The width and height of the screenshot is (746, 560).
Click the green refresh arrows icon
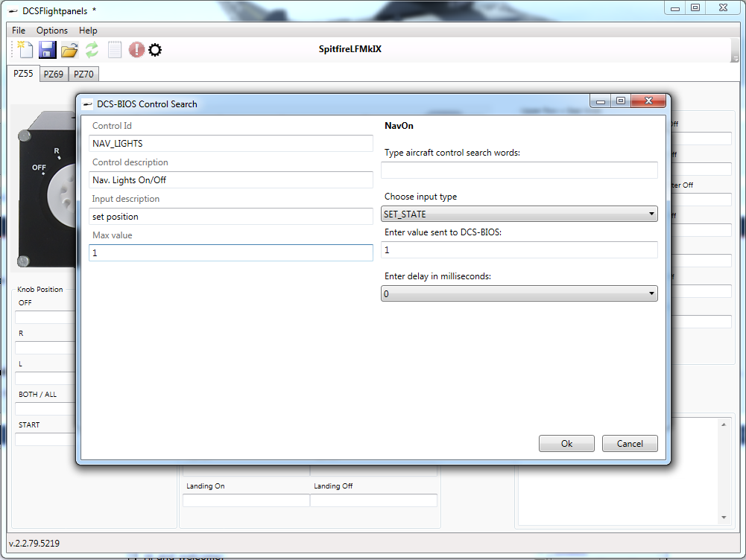pyautogui.click(x=92, y=49)
